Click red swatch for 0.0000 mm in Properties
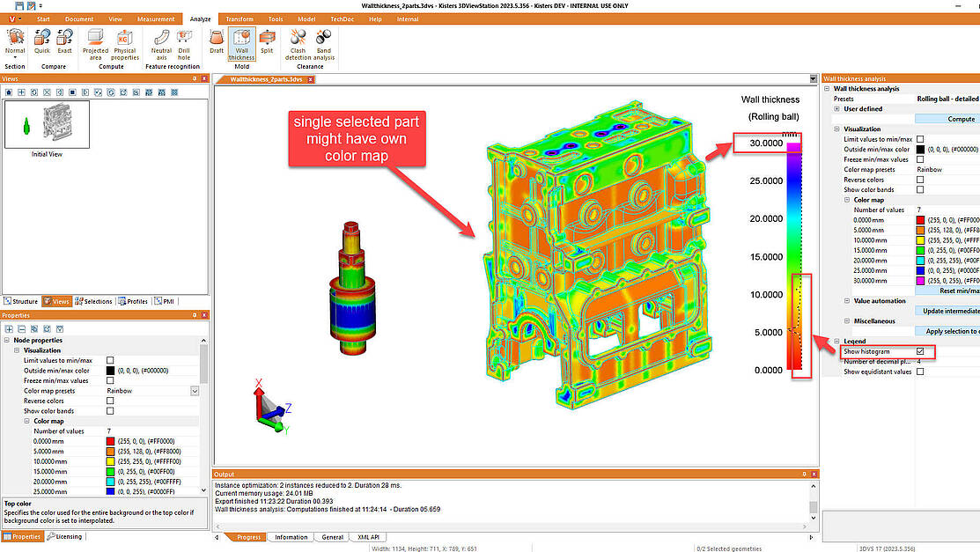The height and width of the screenshot is (552, 980). coord(111,441)
